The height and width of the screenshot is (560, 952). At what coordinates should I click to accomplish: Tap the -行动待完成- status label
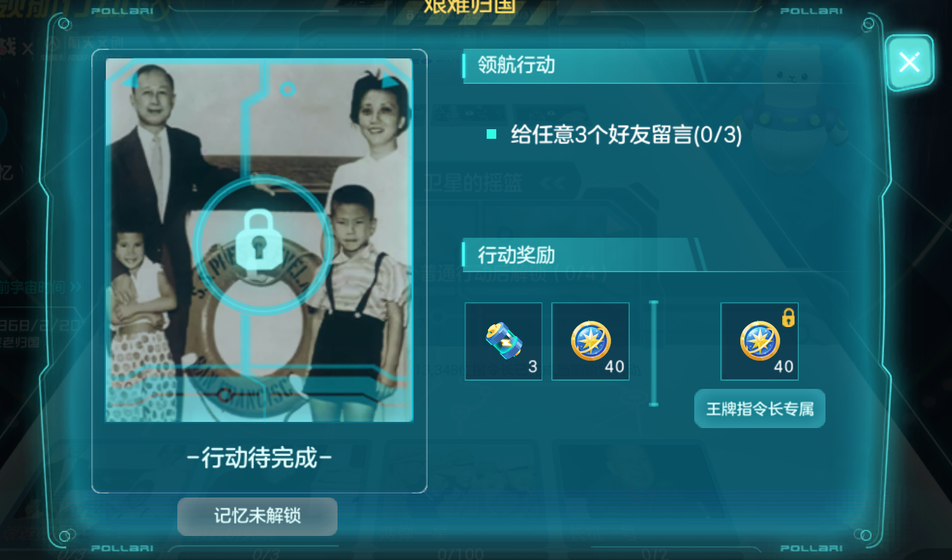pyautogui.click(x=259, y=458)
